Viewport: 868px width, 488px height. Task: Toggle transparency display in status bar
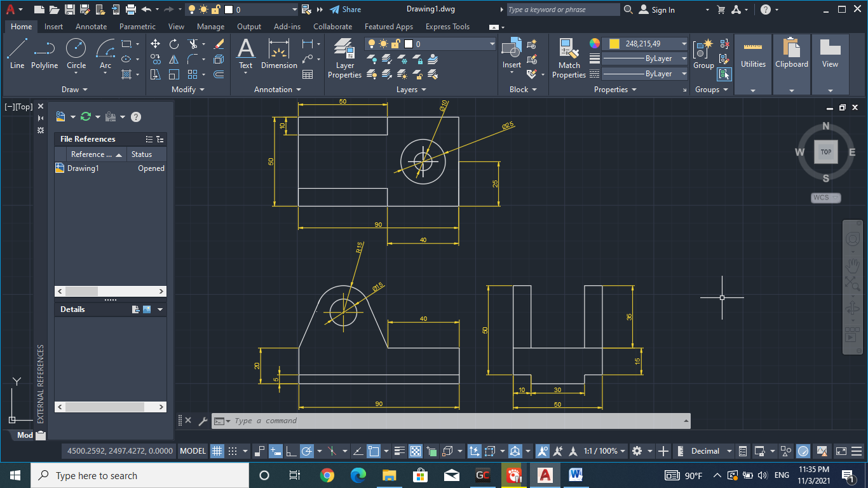tap(415, 451)
